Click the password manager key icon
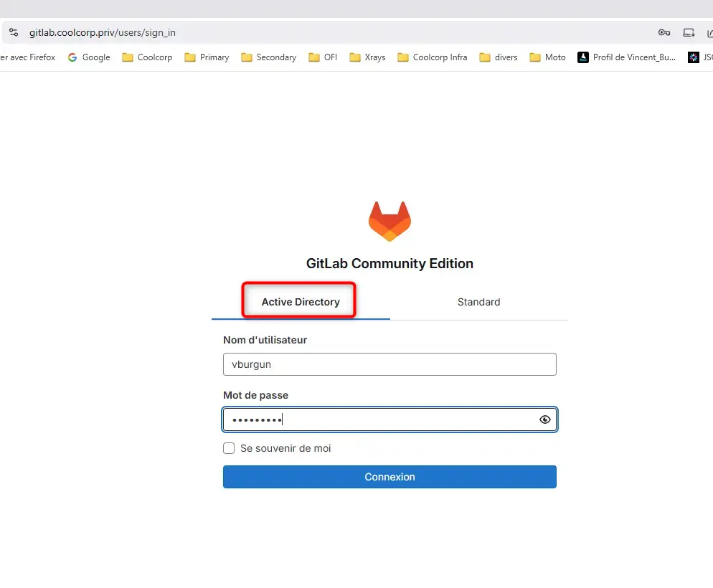The width and height of the screenshot is (713, 588). pos(664,32)
